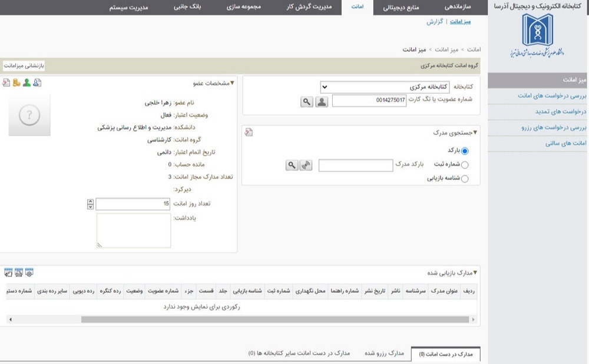This screenshot has height=364, width=589.
Task: Click the member photo placeholder
Action: (x=29, y=115)
